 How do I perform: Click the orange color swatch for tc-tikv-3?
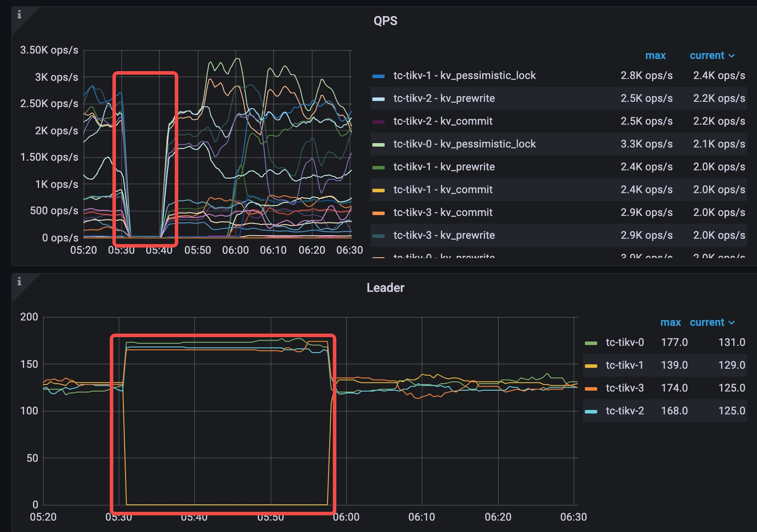590,388
